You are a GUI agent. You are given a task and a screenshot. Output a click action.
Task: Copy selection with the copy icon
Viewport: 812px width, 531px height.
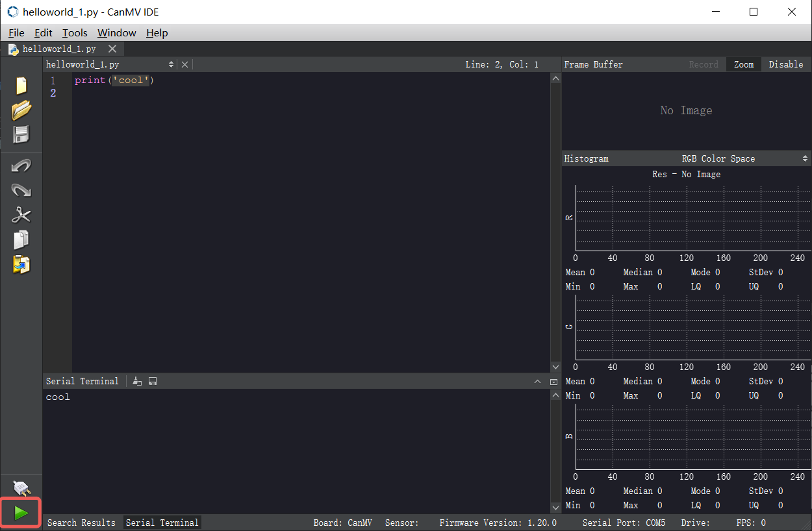pos(21,240)
